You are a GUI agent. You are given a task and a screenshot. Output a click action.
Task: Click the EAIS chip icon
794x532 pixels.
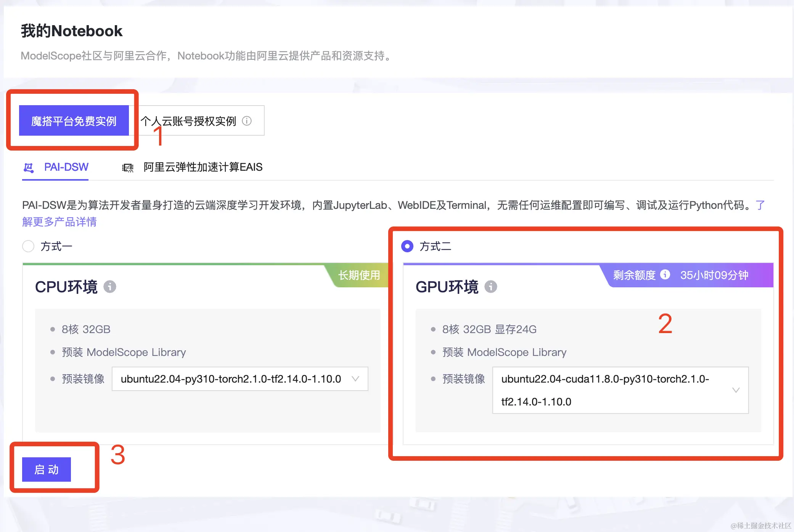pyautogui.click(x=127, y=168)
